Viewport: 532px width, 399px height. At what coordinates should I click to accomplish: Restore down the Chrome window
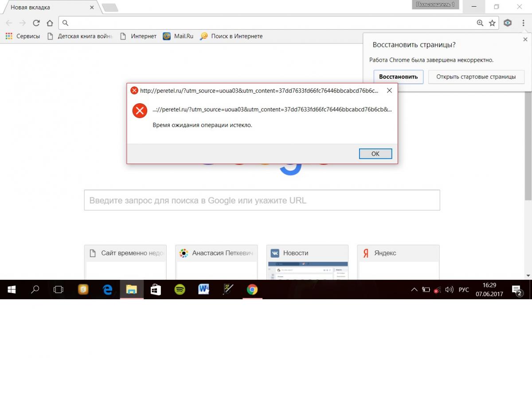pos(497,7)
